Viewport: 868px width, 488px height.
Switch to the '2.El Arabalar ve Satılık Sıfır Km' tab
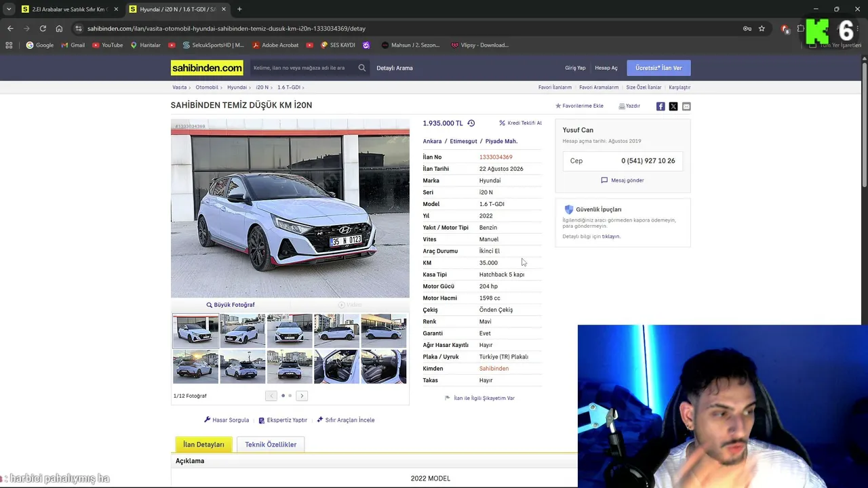[68, 9]
